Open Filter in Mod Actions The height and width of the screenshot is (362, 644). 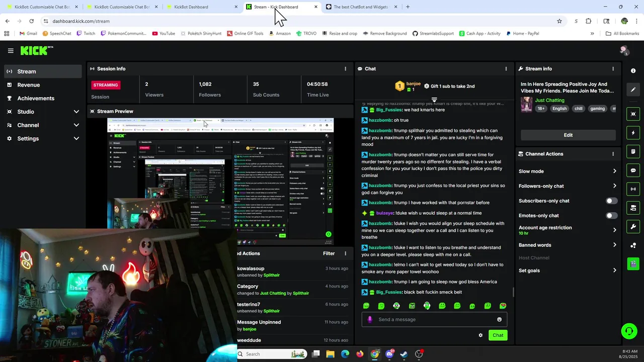(x=329, y=253)
